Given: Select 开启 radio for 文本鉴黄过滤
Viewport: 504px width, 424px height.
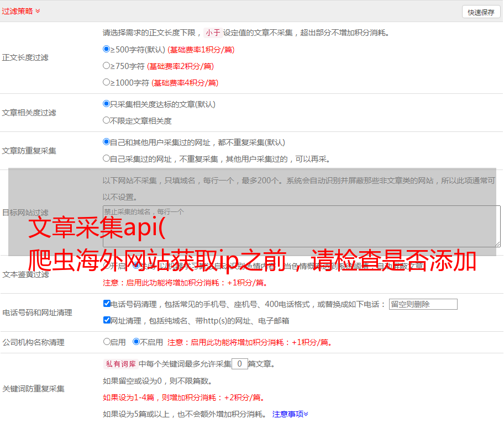Looking at the screenshot, I should click(107, 266).
